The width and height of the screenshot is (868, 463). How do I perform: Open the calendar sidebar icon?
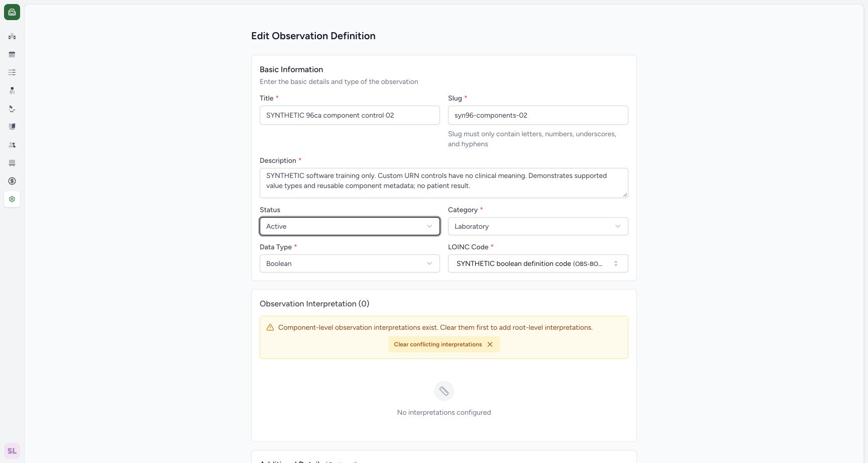(12, 54)
